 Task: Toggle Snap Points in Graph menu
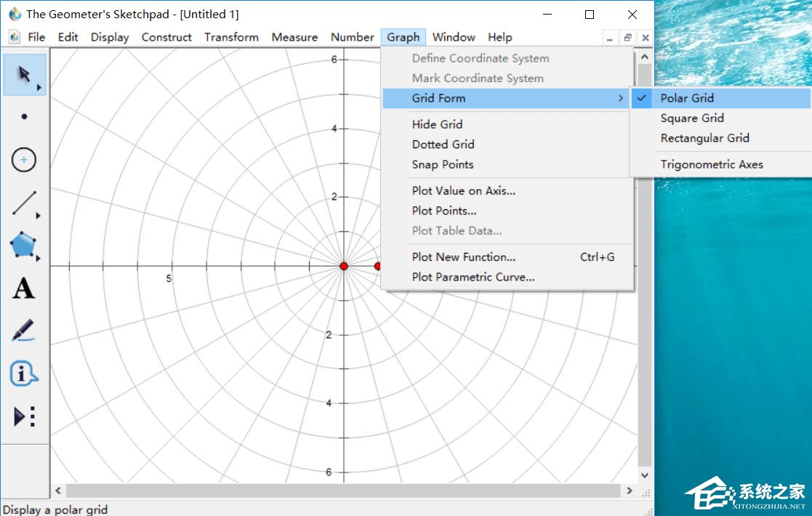[442, 164]
